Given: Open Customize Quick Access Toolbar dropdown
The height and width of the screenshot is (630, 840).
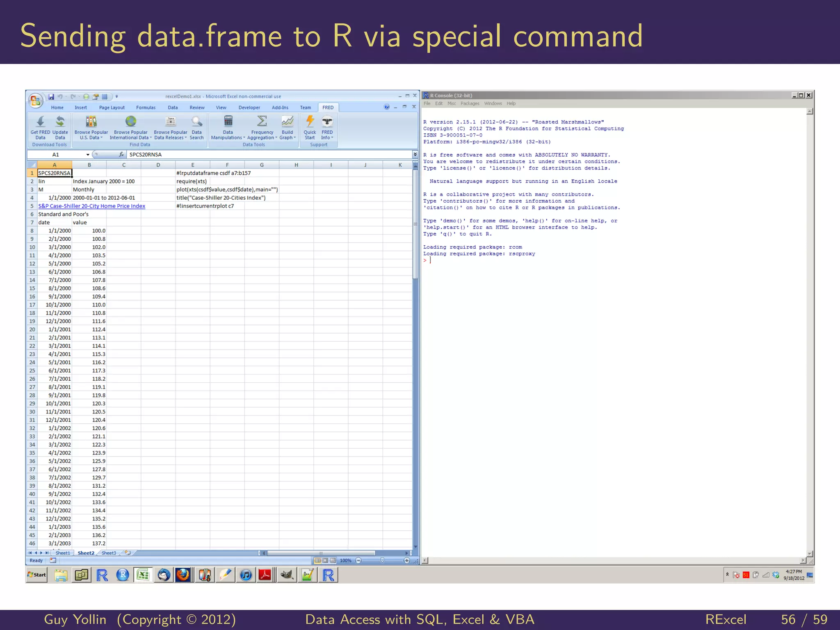Looking at the screenshot, I should [x=116, y=97].
